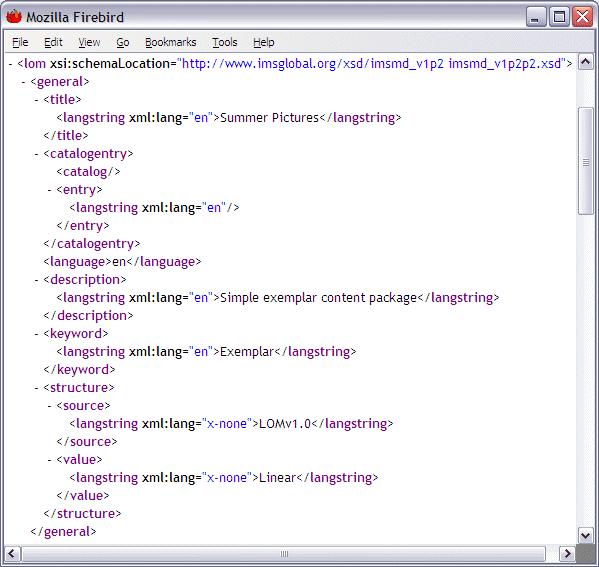Click the <catalog/> element line
The height and width of the screenshot is (567, 599).
(x=88, y=172)
